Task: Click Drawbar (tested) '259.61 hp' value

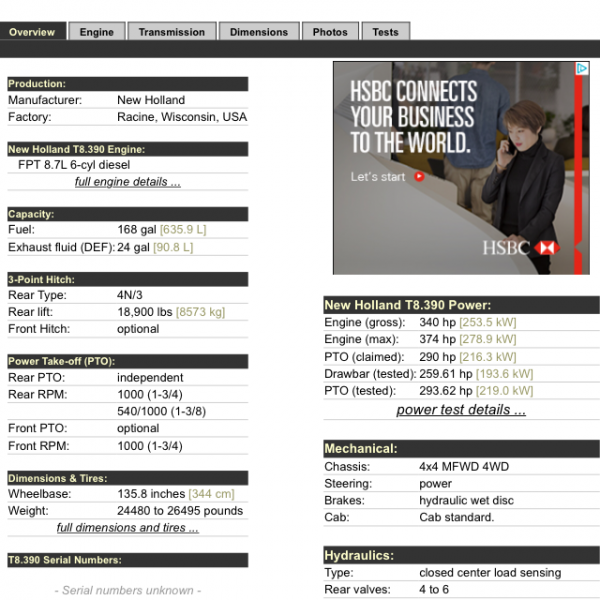Action: [446, 374]
